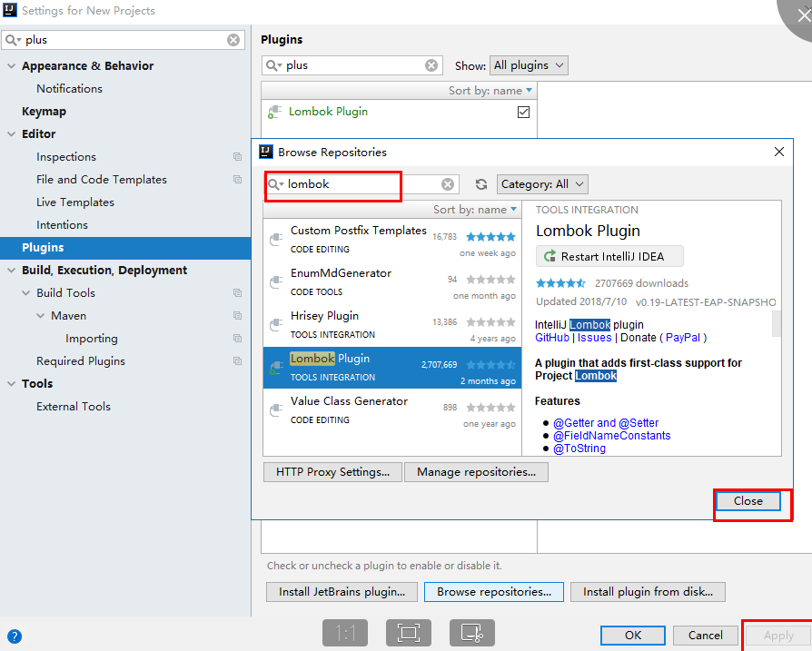Click Install JetBrains plugin button
The height and width of the screenshot is (651, 812).
(342, 592)
